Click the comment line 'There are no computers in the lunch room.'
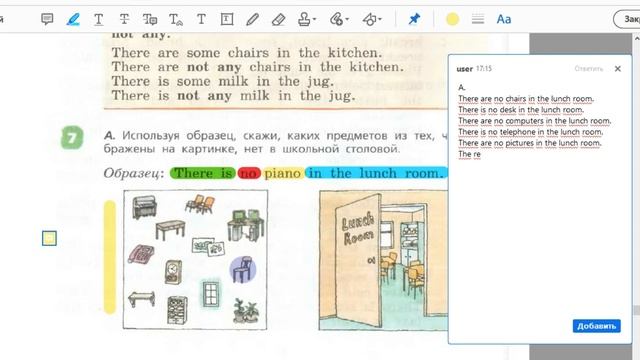Image resolution: width=640 pixels, height=360 pixels. click(x=534, y=121)
